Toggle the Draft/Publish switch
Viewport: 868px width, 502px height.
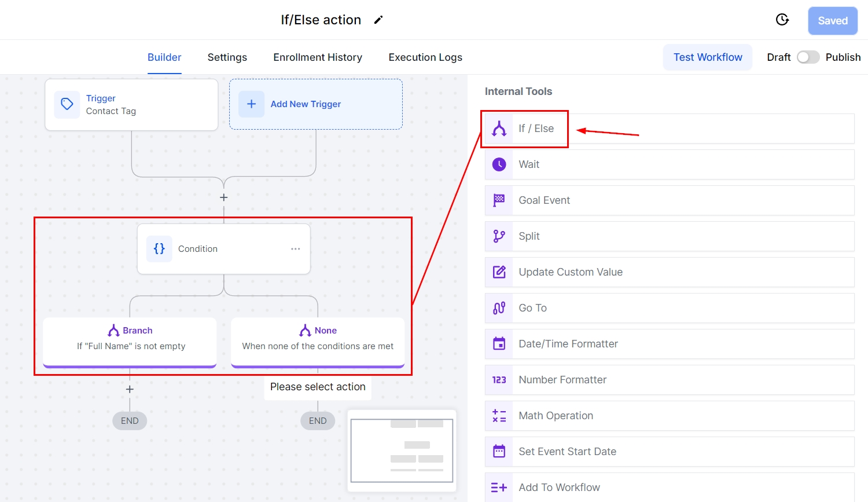click(808, 57)
